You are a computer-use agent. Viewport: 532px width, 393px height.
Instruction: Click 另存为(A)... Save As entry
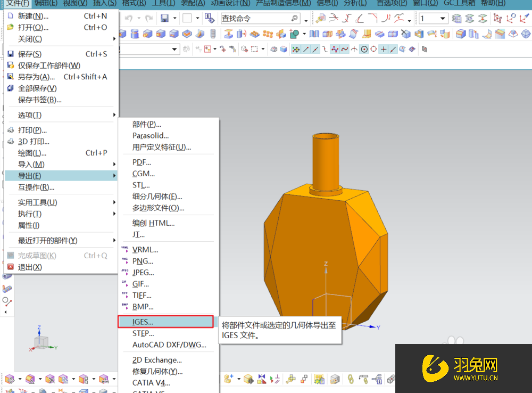click(x=36, y=77)
